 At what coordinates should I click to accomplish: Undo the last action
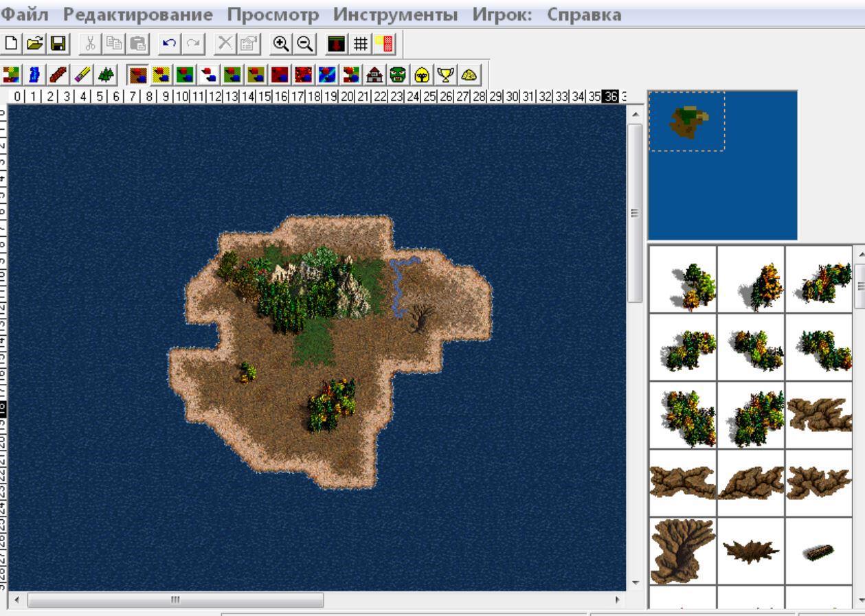pos(169,43)
